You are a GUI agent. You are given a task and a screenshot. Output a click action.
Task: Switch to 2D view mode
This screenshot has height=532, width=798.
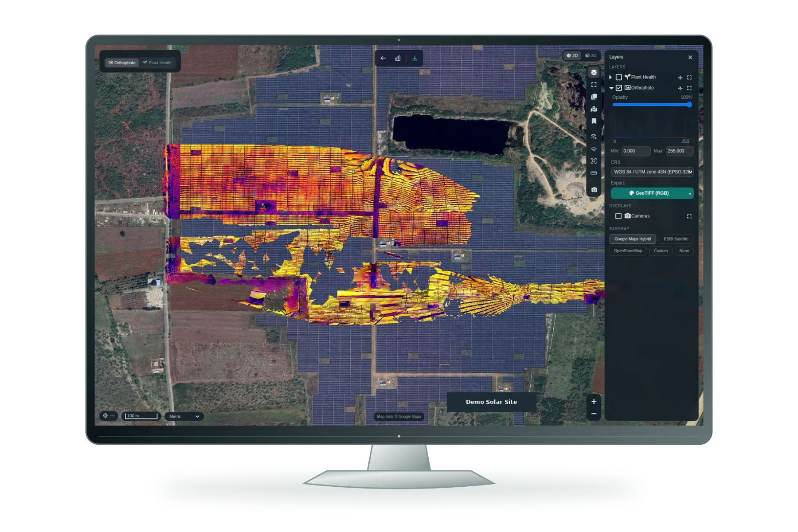coord(572,55)
